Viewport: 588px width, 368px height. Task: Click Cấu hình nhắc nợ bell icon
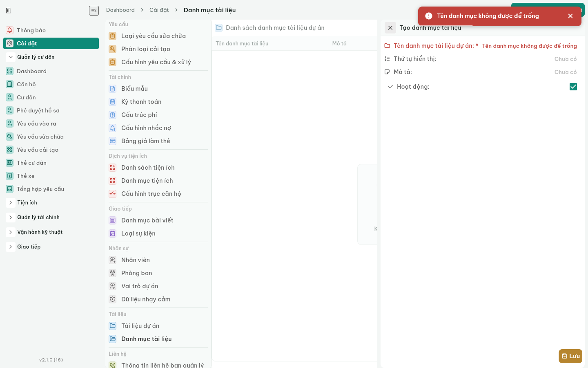click(x=113, y=128)
